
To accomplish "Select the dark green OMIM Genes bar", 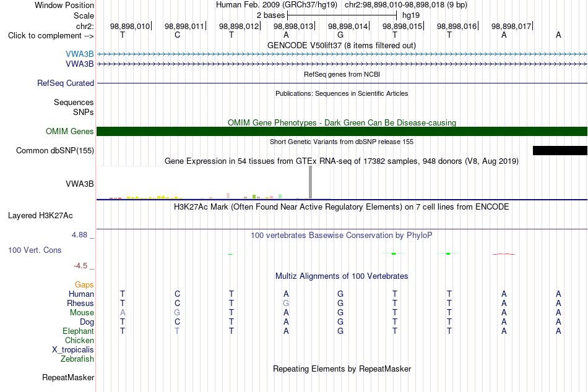I will (x=342, y=132).
